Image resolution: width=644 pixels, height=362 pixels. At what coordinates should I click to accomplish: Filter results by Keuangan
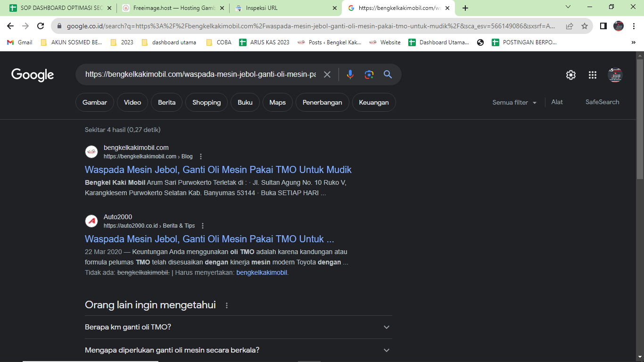374,102
